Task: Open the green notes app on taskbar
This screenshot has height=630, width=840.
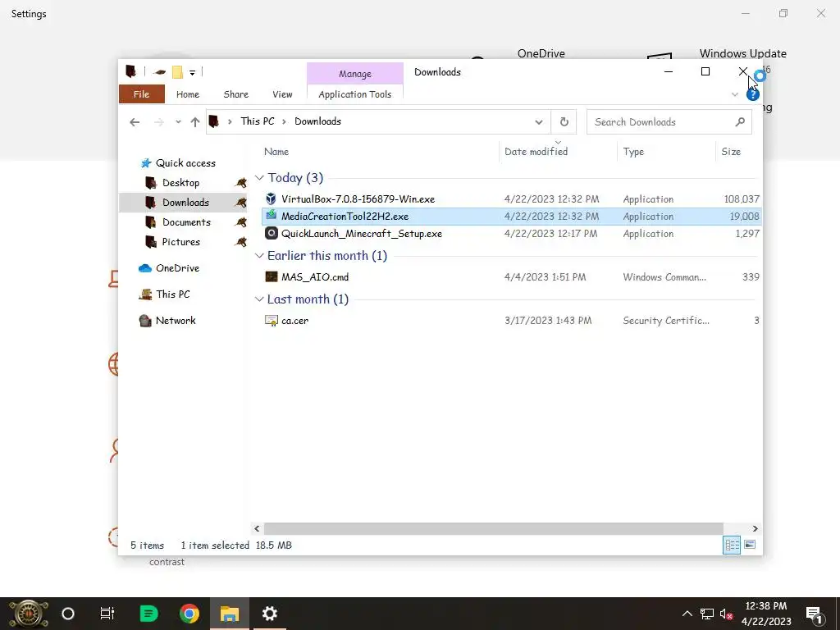Action: click(x=148, y=614)
